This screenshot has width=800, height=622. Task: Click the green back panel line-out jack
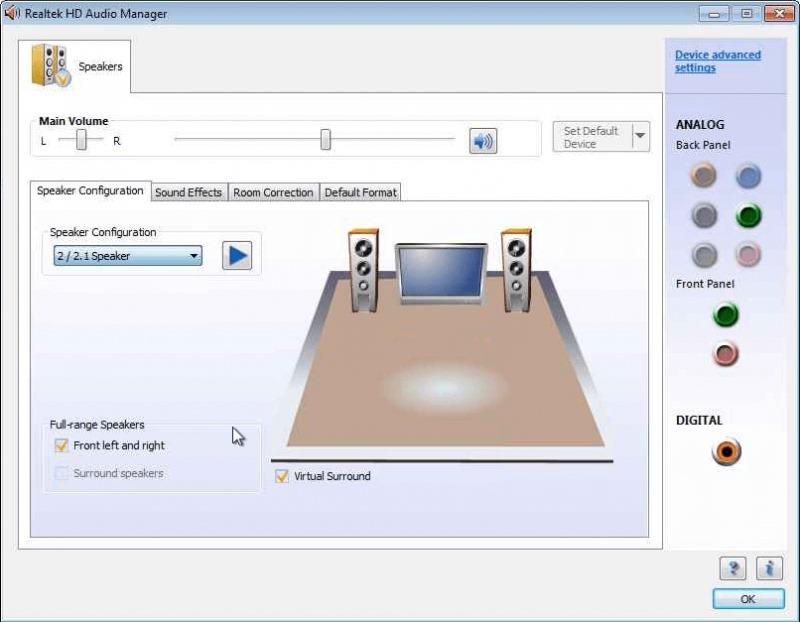(x=748, y=215)
